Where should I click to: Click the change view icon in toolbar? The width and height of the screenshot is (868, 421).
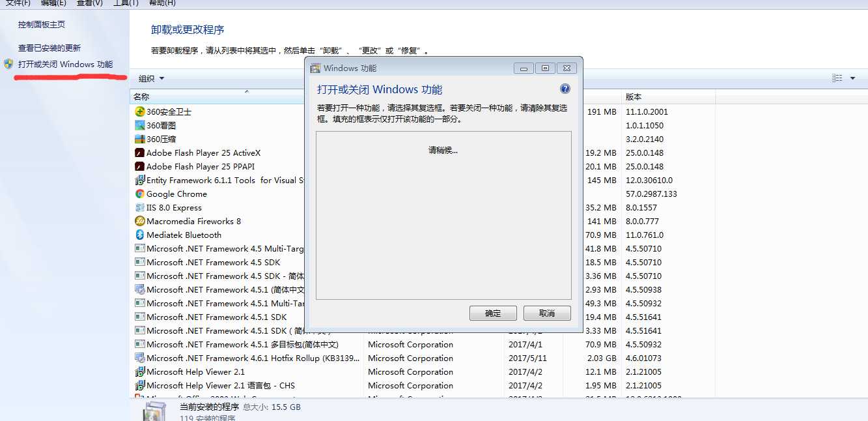(837, 78)
